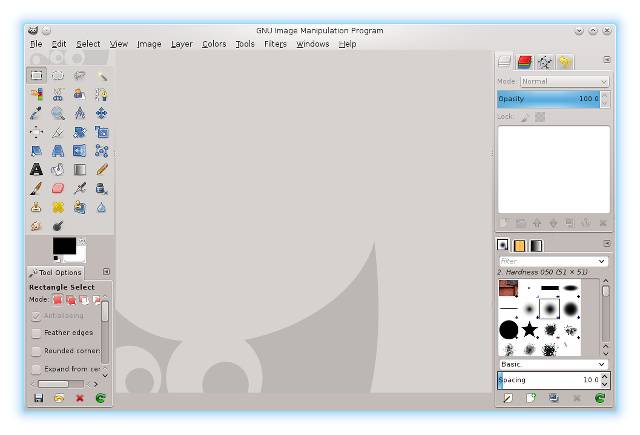Select the Paintbrush tool

(x=36, y=189)
